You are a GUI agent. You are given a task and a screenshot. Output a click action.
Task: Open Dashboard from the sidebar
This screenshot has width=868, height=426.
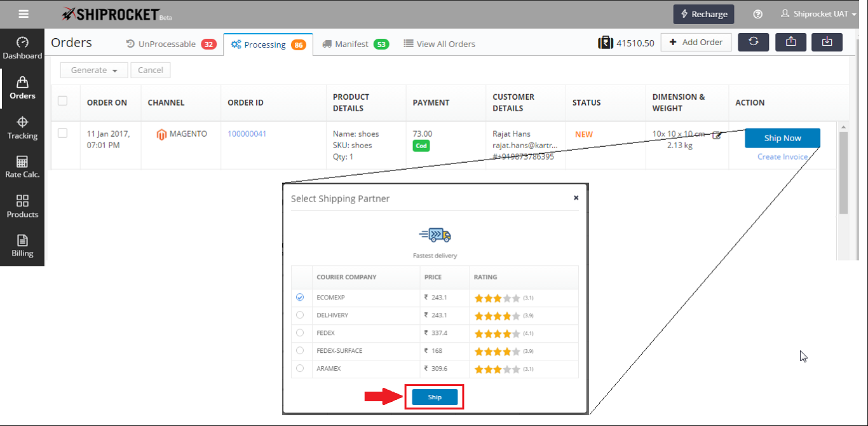[22, 48]
